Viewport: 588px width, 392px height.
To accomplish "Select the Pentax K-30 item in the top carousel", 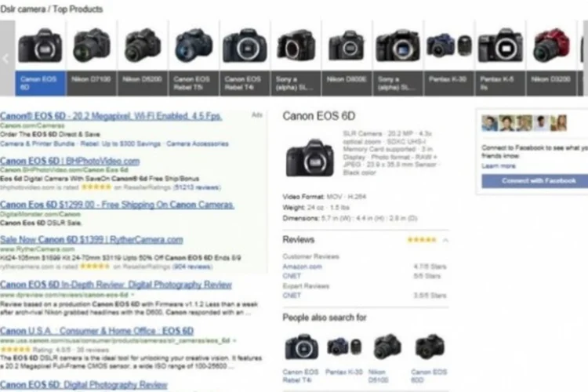I will click(x=449, y=58).
